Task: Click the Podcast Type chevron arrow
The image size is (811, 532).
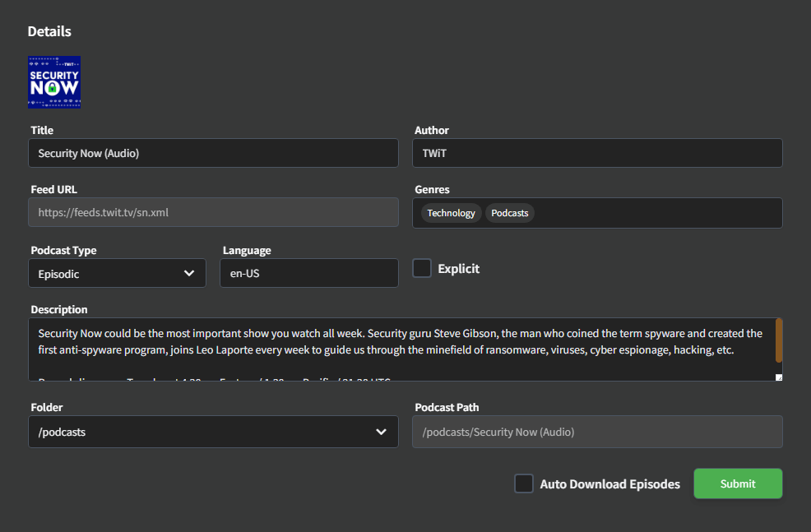Action: pyautogui.click(x=189, y=274)
